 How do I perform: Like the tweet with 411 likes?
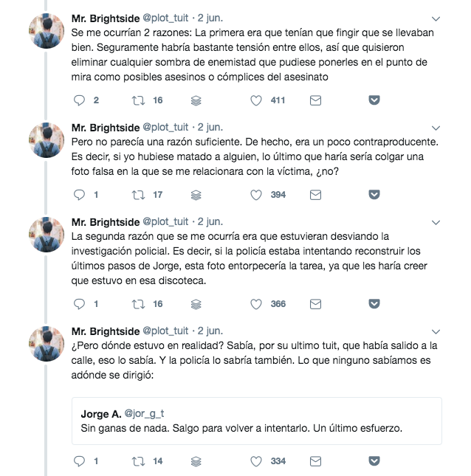pyautogui.click(x=256, y=100)
